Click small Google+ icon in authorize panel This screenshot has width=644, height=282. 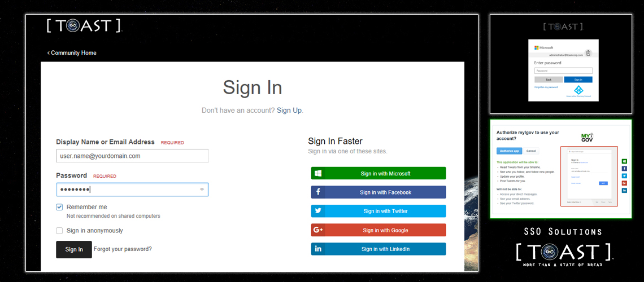pos(624,183)
